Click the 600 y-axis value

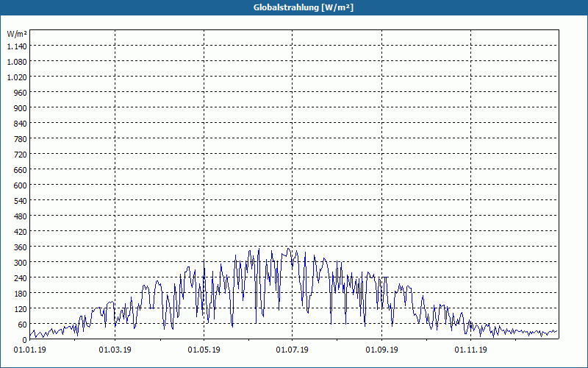click(21, 185)
